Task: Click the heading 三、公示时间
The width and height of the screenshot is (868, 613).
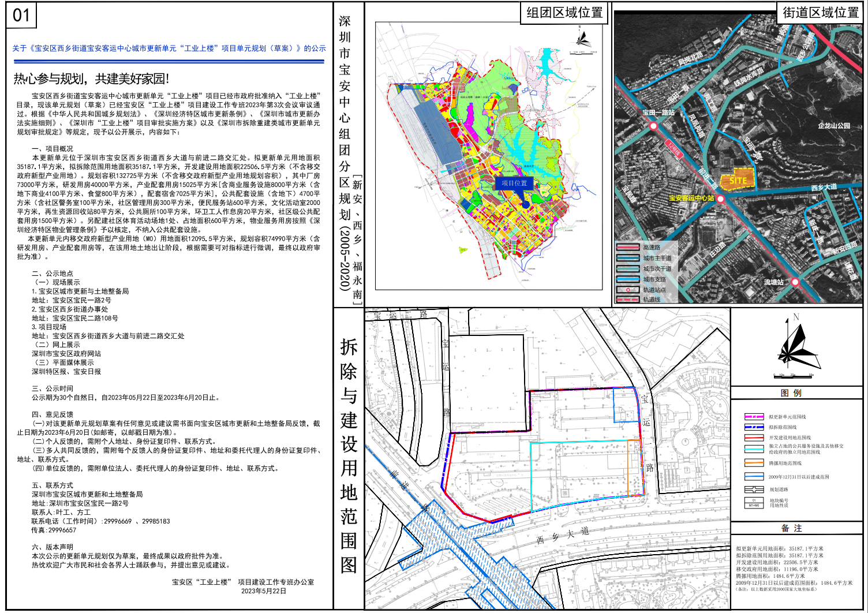Action: click(x=53, y=389)
